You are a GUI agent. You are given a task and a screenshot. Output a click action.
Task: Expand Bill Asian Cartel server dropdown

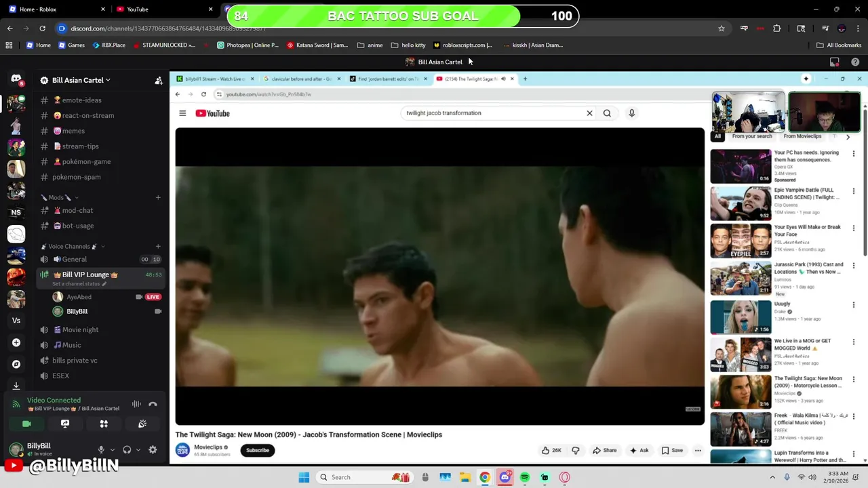[108, 80]
